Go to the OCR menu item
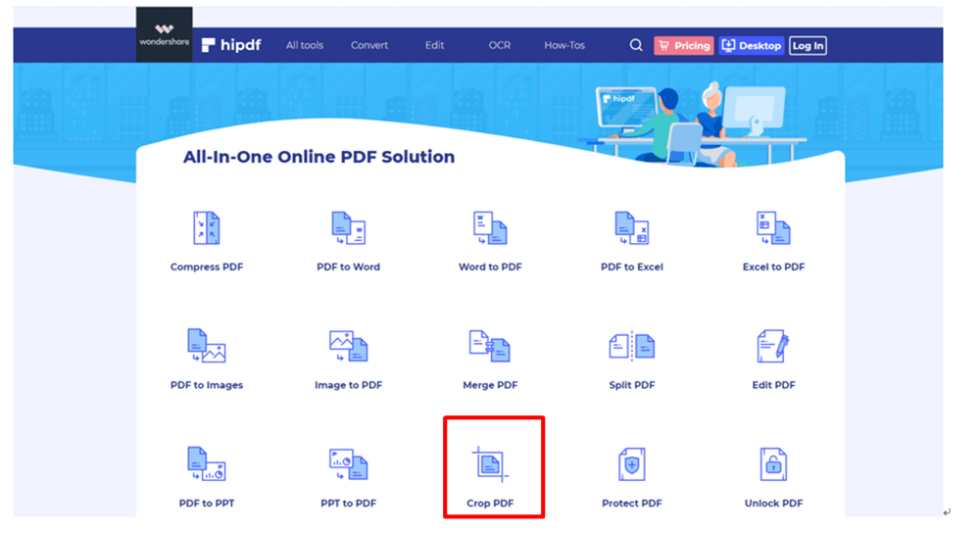Screen dimensions: 980x533 click(500, 45)
